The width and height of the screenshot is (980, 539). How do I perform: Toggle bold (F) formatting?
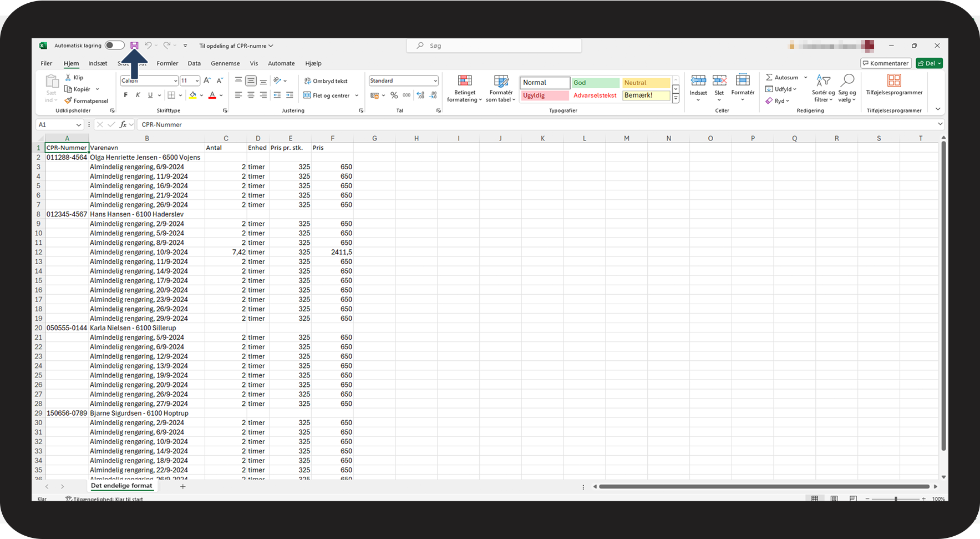coord(126,95)
